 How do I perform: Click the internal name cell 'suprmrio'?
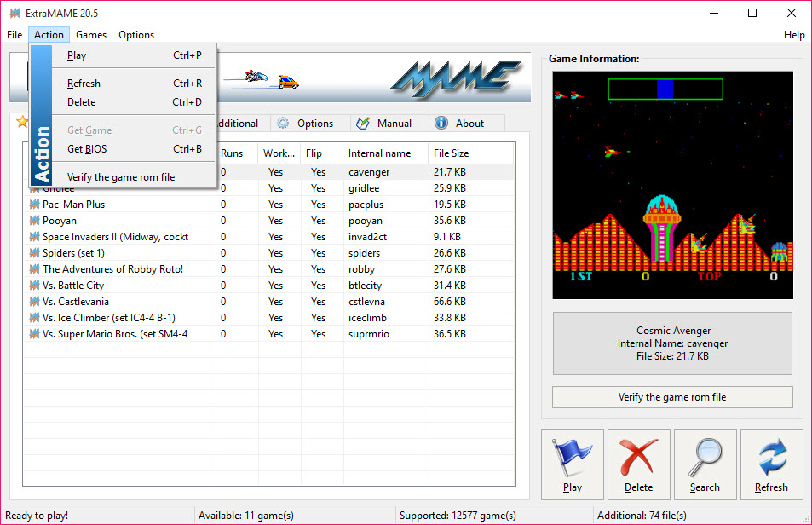click(x=368, y=334)
